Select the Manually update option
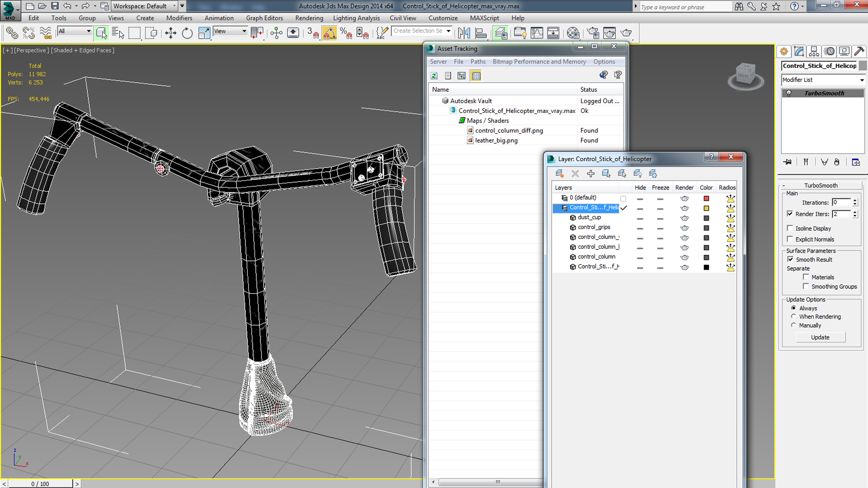Viewport: 868px width, 488px height. pos(793,325)
